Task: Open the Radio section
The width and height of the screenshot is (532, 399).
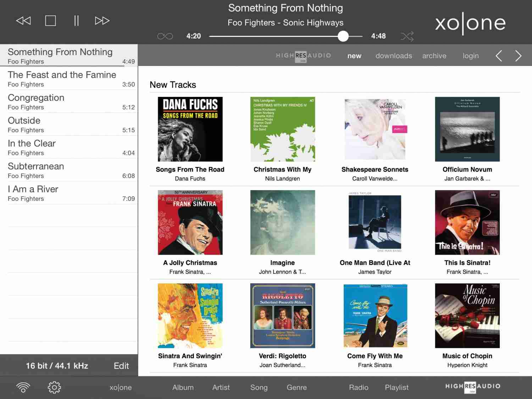Action: pos(359,387)
